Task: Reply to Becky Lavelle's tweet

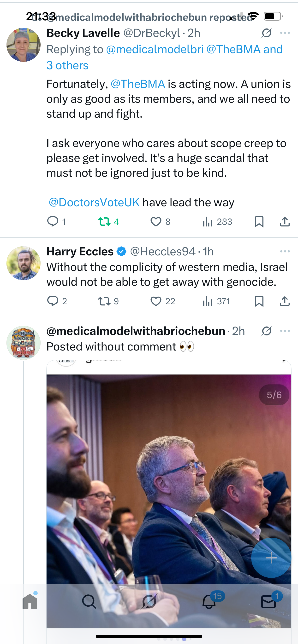Action: click(53, 222)
